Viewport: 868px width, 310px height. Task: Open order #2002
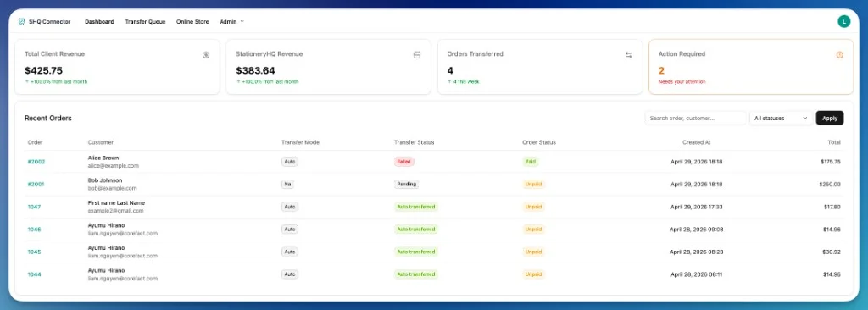tap(36, 162)
